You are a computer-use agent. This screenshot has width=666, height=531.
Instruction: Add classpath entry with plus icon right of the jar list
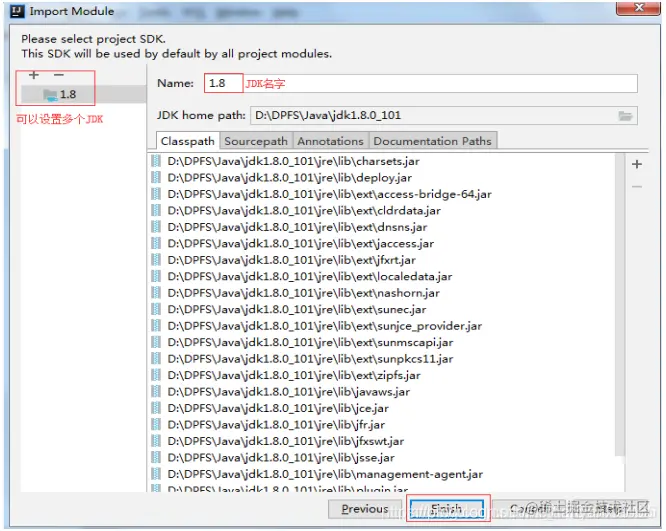coord(637,164)
